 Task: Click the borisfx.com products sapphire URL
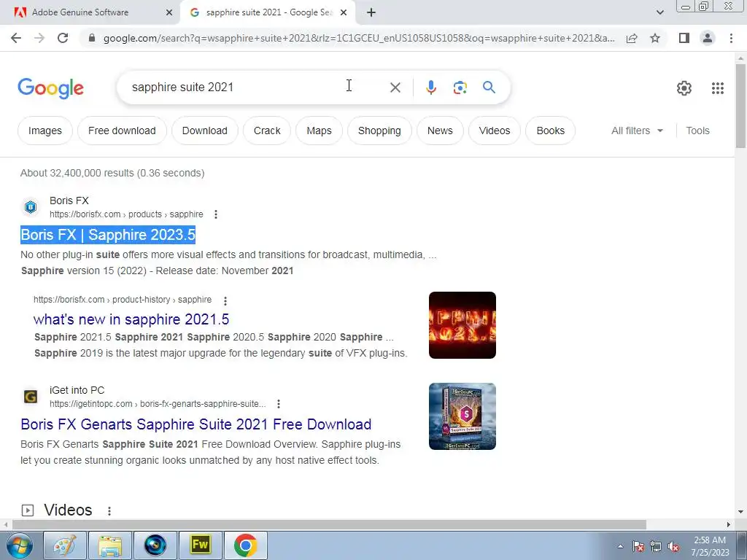126,214
